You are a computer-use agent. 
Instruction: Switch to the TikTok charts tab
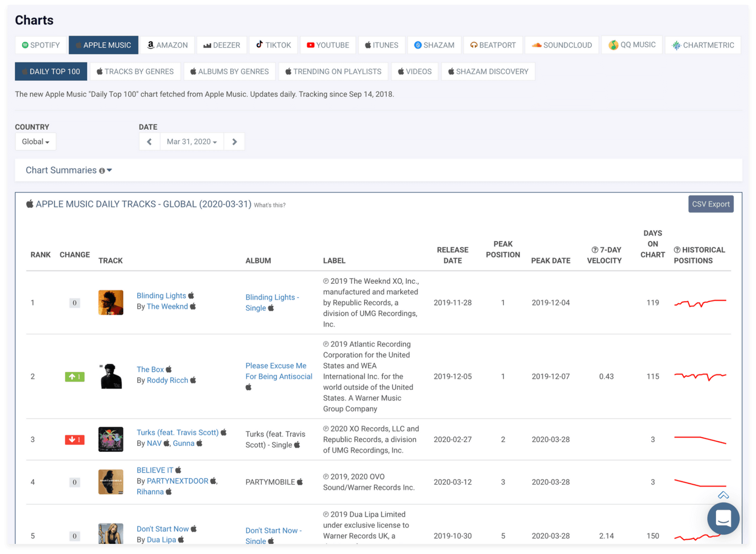click(x=274, y=45)
